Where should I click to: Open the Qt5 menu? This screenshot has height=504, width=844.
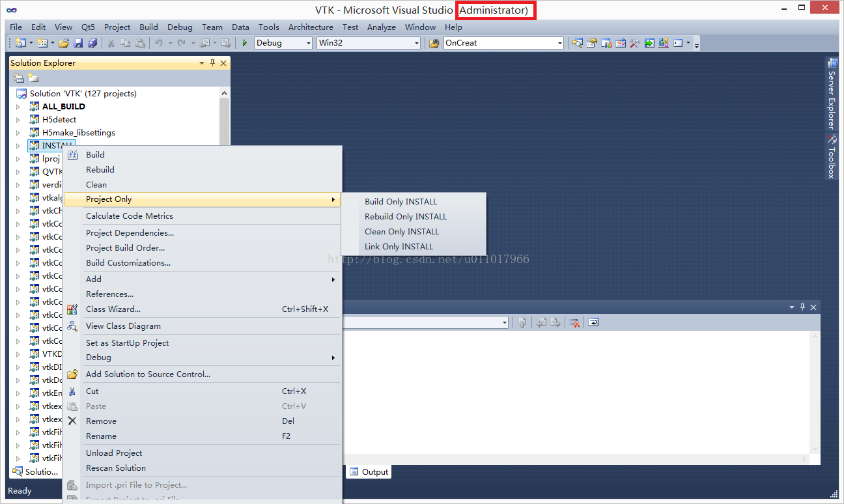pyautogui.click(x=88, y=27)
